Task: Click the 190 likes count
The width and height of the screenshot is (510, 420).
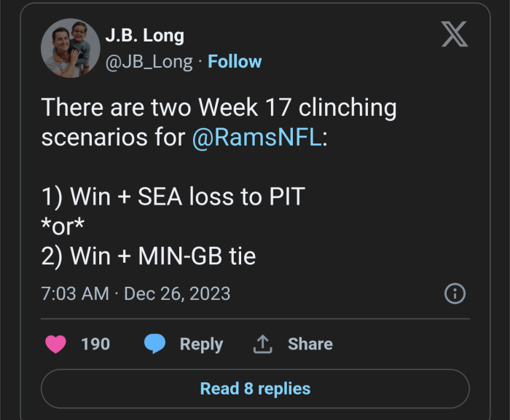Action: pyautogui.click(x=95, y=344)
